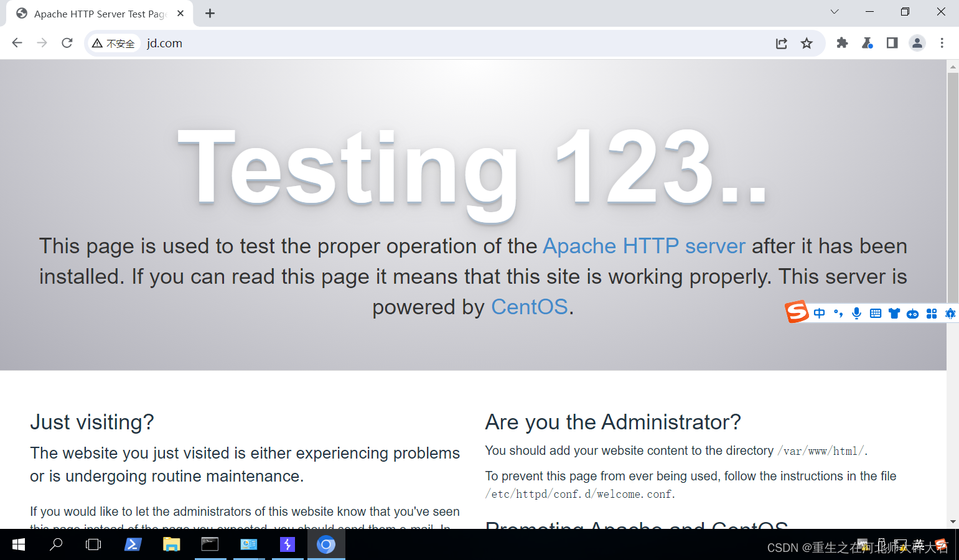Viewport: 959px width, 560px height.
Task: Open the tab search dropdown chevron
Action: click(835, 12)
